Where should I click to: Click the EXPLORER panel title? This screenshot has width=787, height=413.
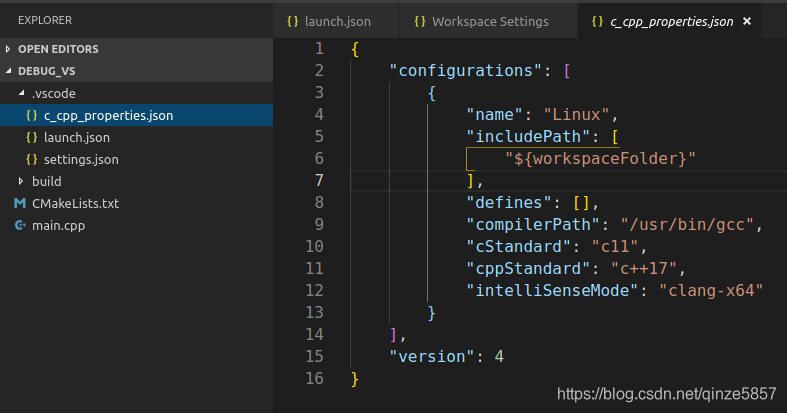[45, 21]
